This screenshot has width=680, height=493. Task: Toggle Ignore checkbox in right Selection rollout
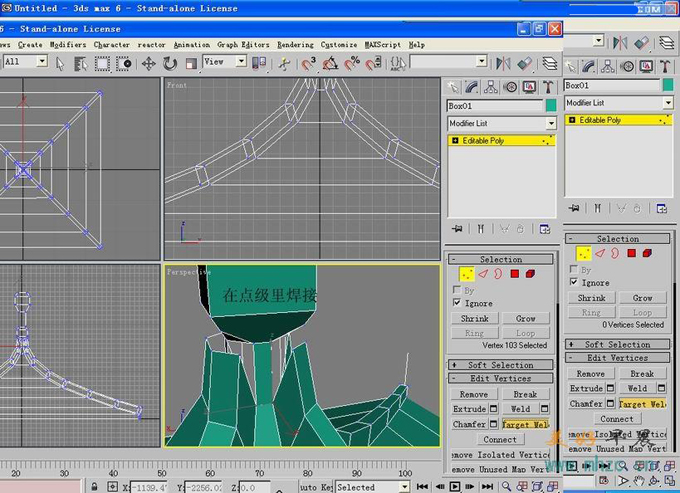pyautogui.click(x=573, y=282)
